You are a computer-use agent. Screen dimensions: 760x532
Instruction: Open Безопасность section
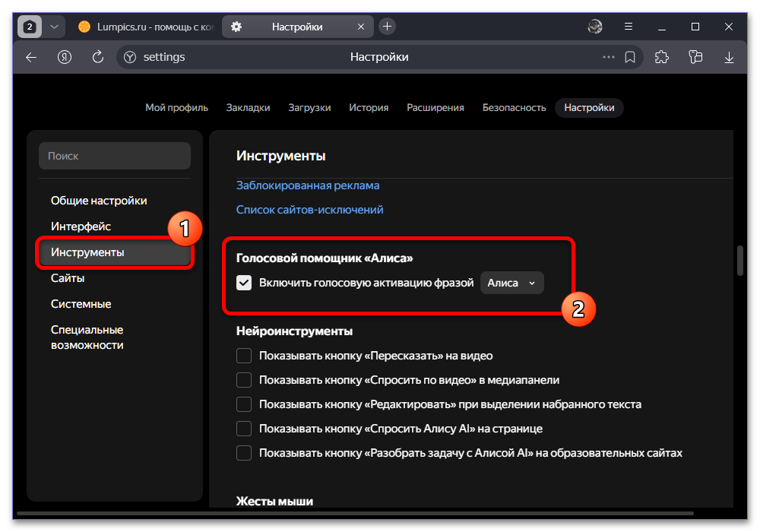point(514,108)
